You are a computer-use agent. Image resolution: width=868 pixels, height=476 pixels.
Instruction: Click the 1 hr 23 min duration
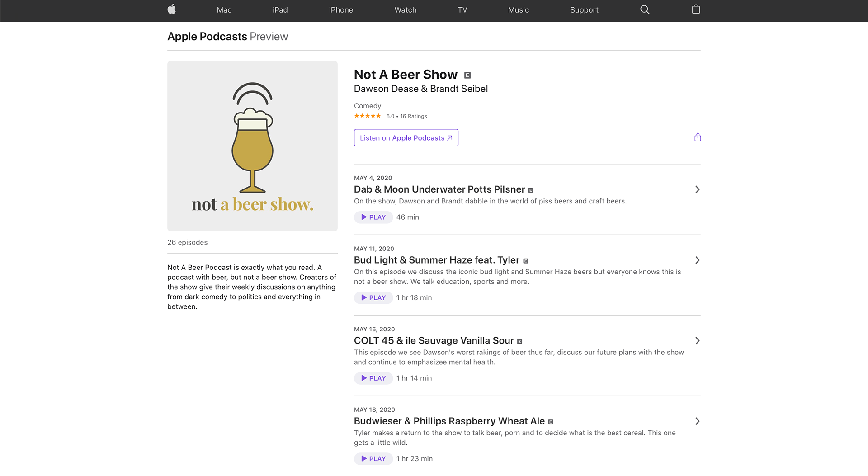[x=415, y=459]
